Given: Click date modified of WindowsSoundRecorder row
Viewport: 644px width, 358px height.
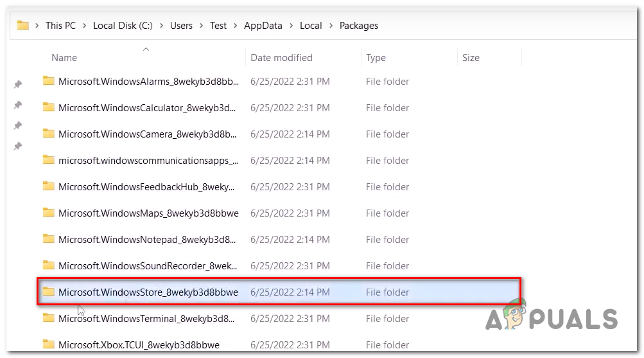Looking at the screenshot, I should 290,265.
